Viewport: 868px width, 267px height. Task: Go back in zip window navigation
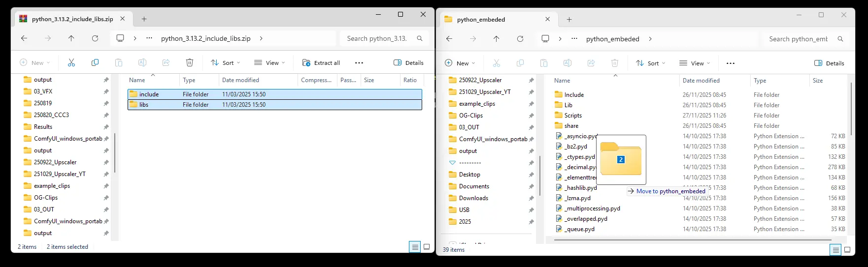pos(24,38)
